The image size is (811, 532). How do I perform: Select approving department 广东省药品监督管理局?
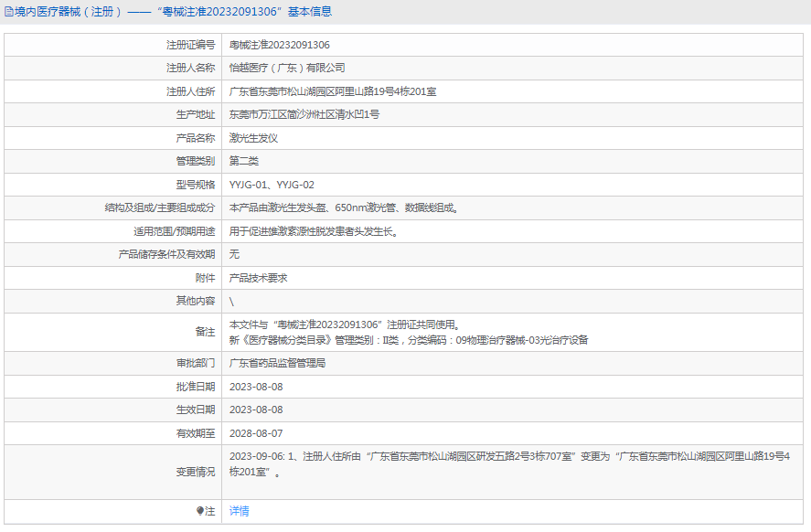tap(277, 364)
